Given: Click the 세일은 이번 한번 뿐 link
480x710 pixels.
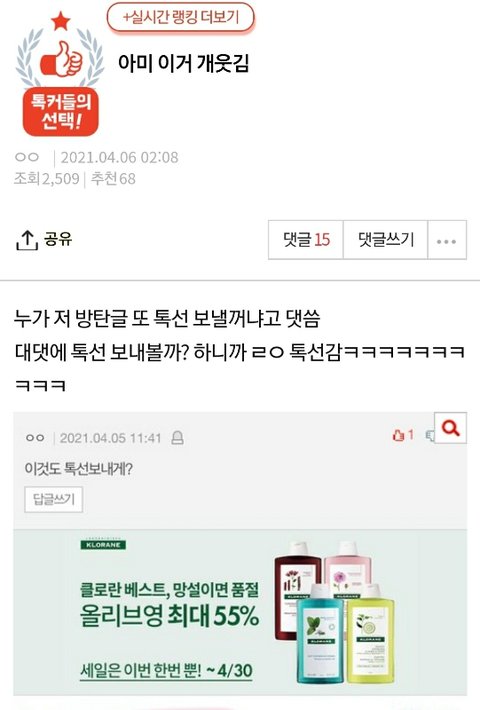Looking at the screenshot, I should click(166, 670).
